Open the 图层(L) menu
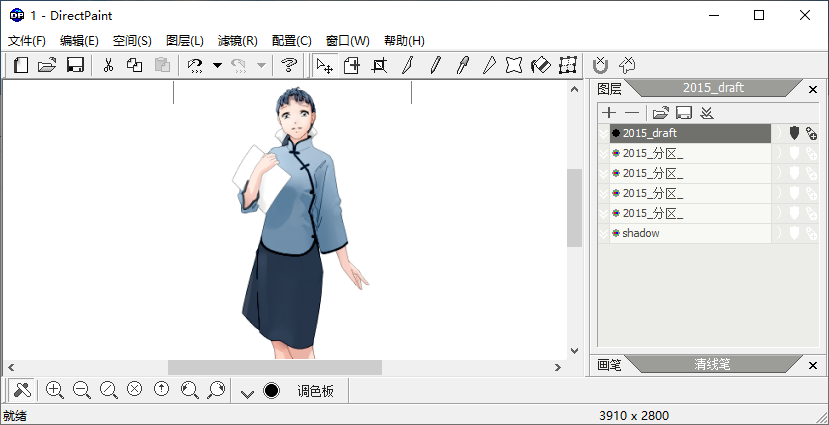The height and width of the screenshot is (425, 829). 184,41
